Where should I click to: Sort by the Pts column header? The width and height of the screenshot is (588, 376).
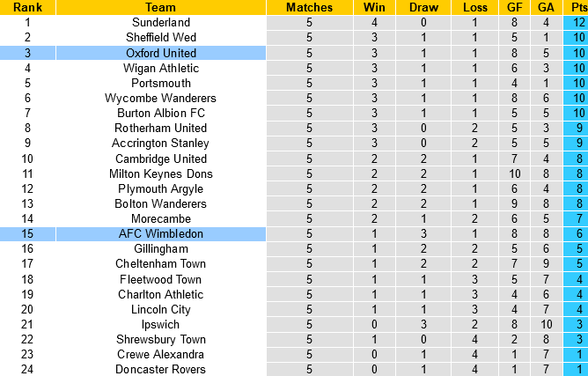point(577,7)
